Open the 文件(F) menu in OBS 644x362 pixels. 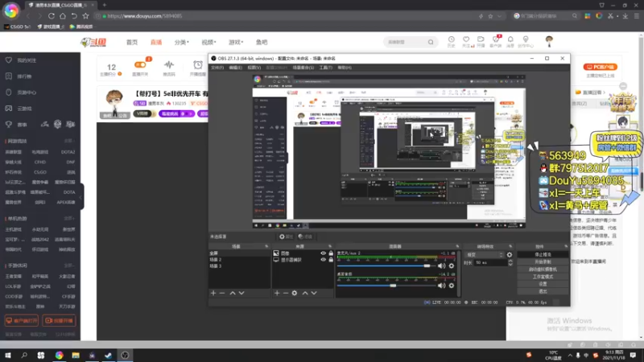[x=217, y=68]
